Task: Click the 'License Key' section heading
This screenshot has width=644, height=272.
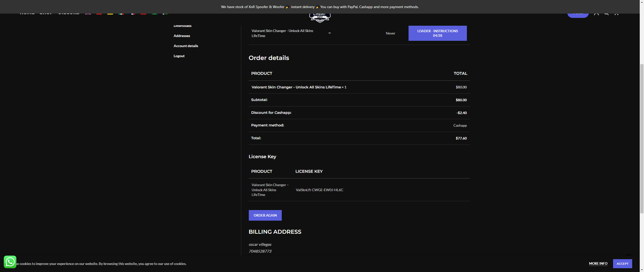Action: [262, 157]
